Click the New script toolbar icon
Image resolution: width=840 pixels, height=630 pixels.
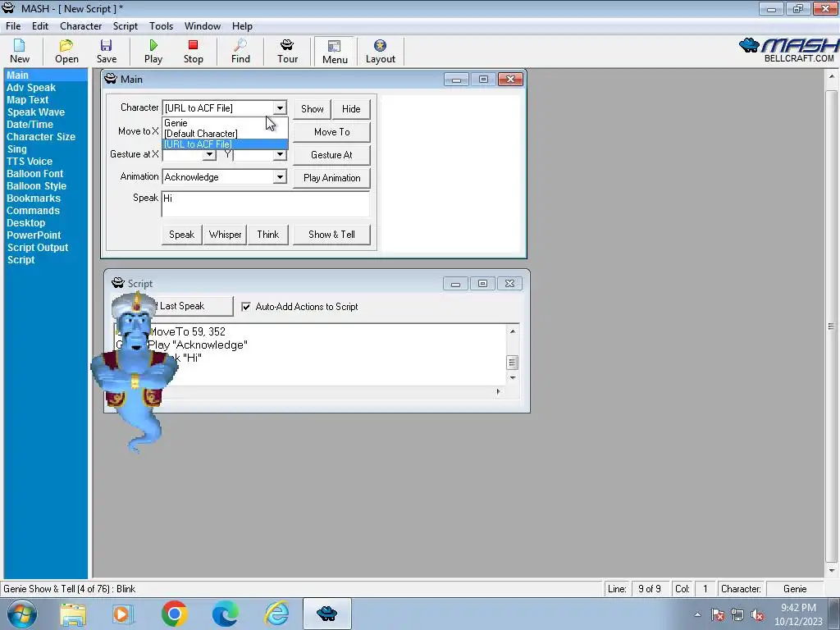[x=20, y=52]
